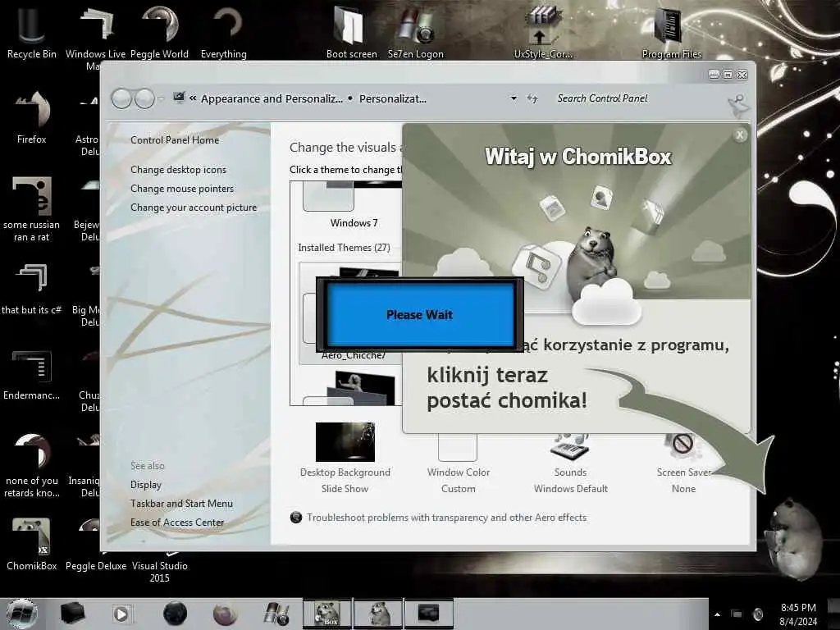Open the Boot screen folder icon

click(351, 31)
